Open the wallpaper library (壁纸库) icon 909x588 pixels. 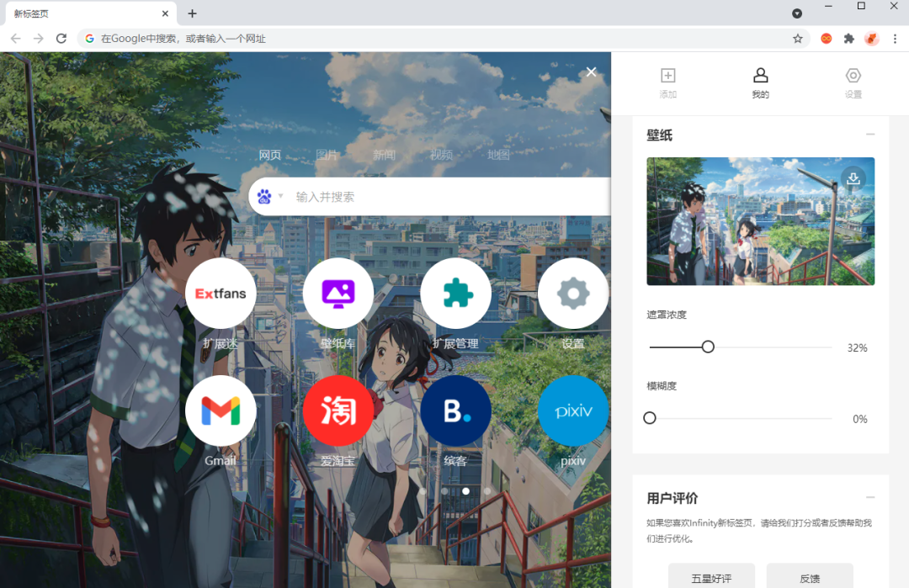click(338, 294)
